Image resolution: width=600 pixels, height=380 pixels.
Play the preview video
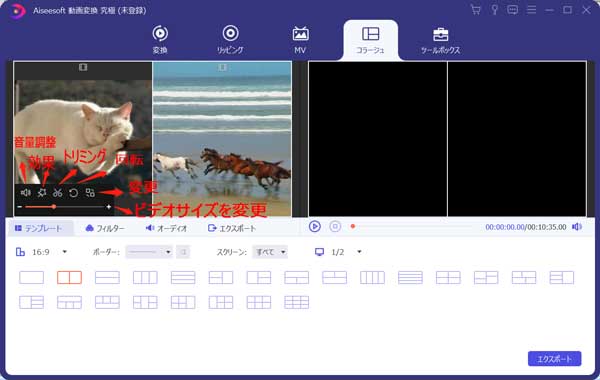(x=315, y=227)
